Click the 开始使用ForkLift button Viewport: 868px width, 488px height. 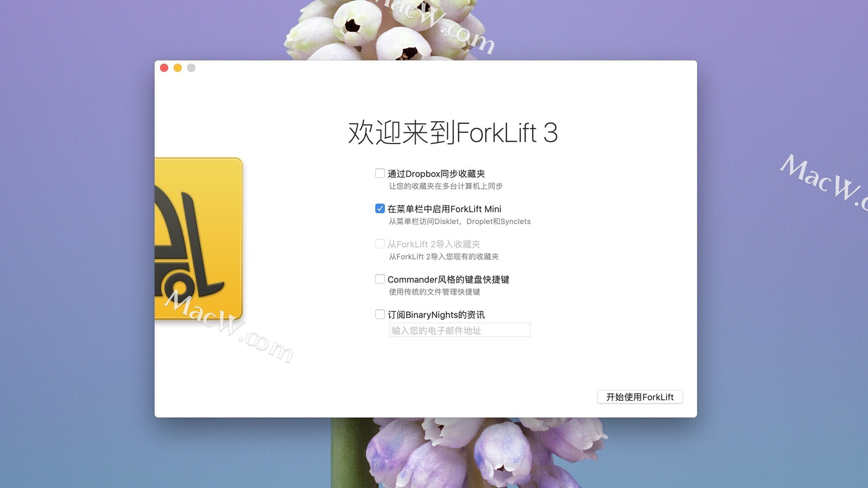click(x=640, y=397)
